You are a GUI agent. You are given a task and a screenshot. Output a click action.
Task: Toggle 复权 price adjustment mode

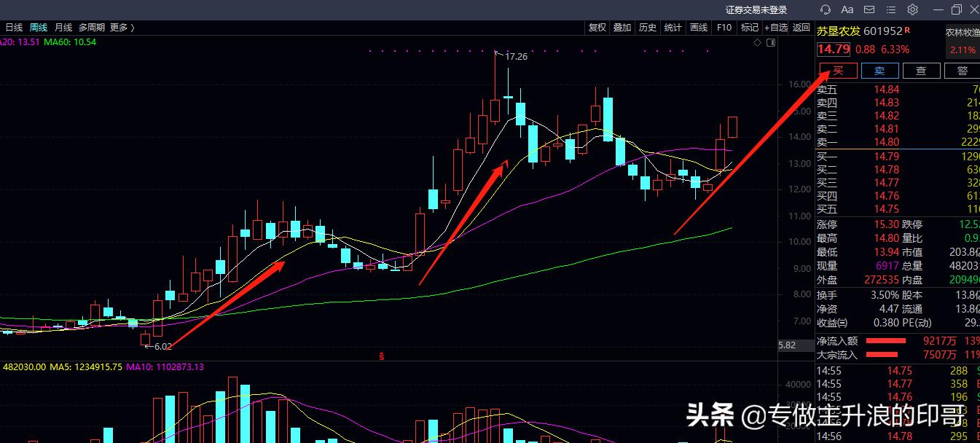(x=597, y=27)
